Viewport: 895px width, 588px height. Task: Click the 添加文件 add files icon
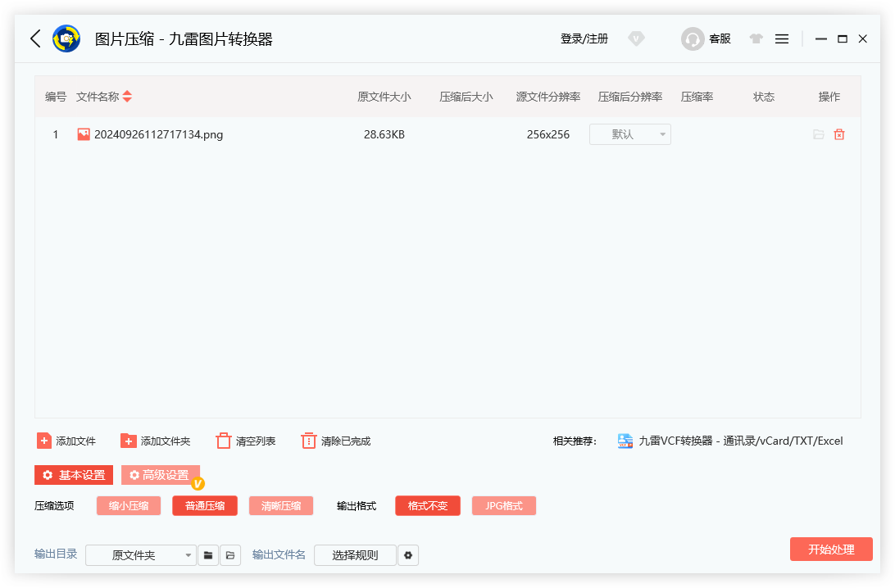[x=44, y=441]
